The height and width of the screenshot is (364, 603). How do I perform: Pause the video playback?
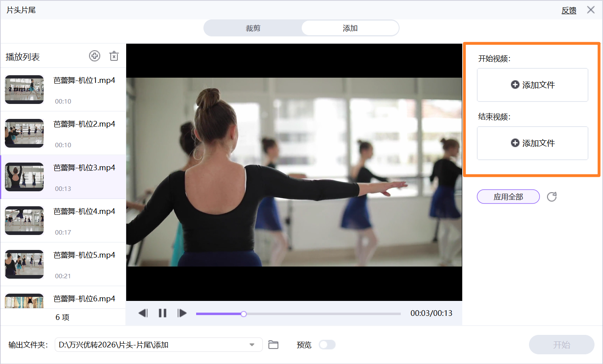tap(163, 313)
